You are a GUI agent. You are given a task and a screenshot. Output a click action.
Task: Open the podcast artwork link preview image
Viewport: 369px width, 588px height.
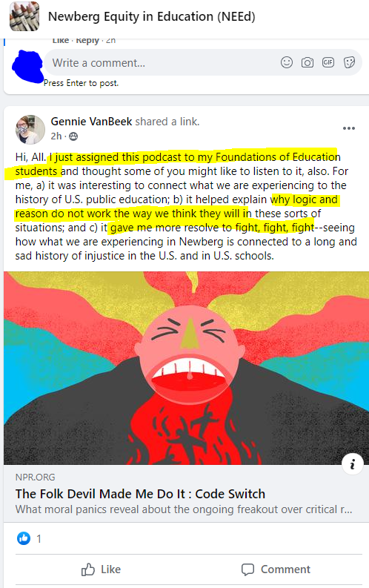(x=186, y=368)
